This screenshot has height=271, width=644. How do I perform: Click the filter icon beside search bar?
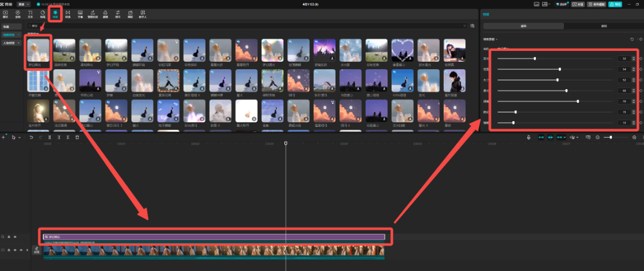tap(472, 25)
